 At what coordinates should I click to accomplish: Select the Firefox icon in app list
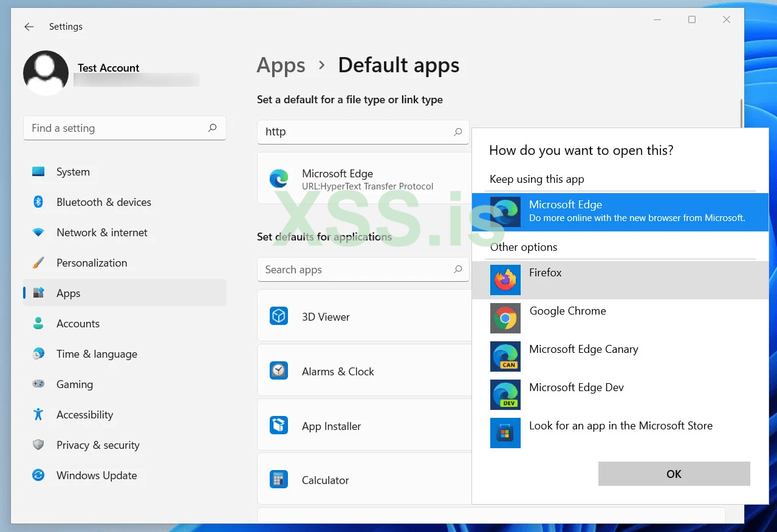point(505,280)
